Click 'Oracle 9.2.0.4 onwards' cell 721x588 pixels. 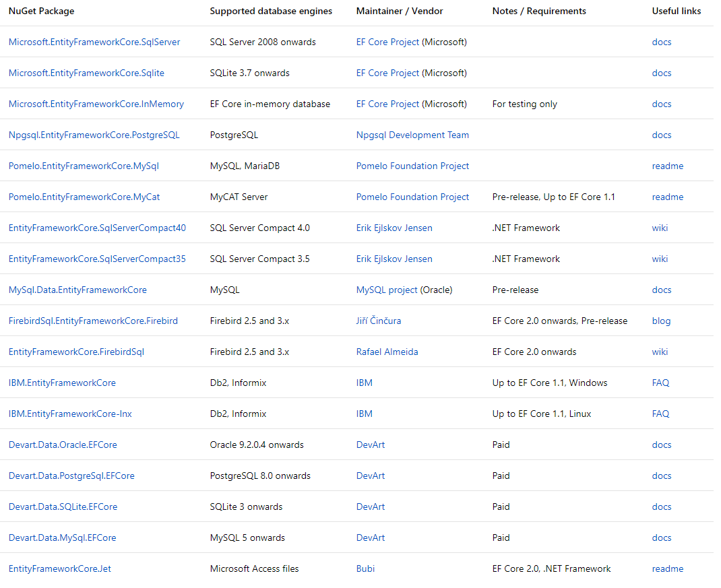[x=257, y=445]
